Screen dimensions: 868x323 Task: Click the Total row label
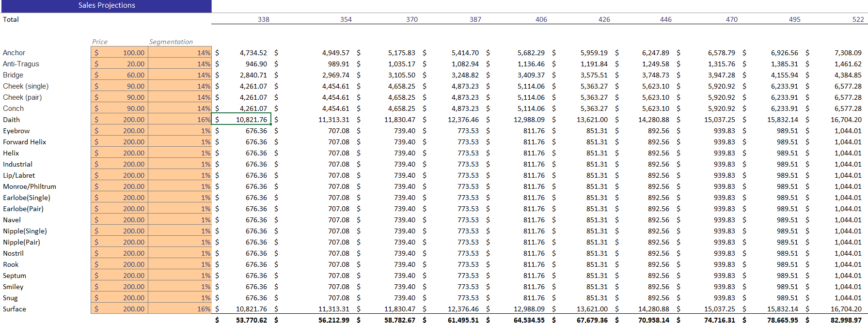(11, 19)
